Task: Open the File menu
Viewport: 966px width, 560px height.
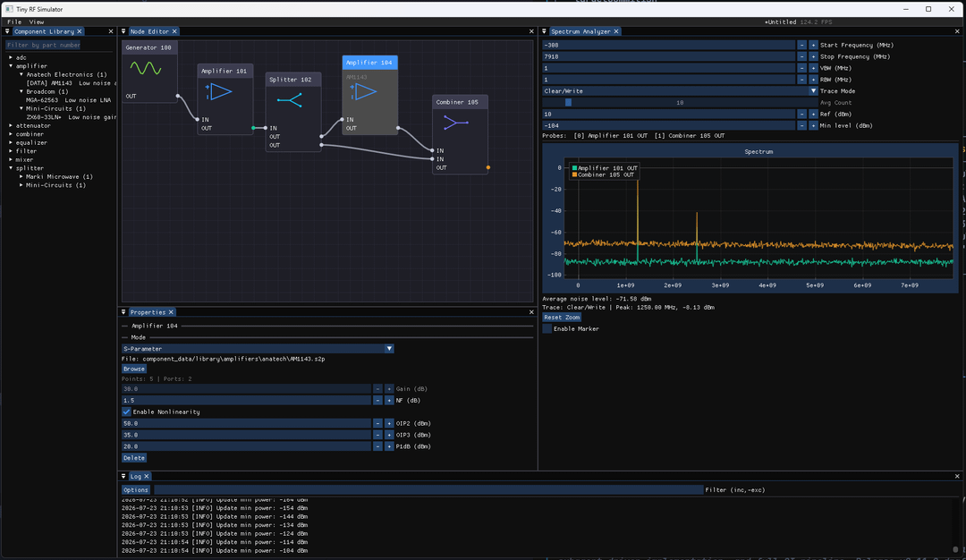Action: click(x=14, y=22)
